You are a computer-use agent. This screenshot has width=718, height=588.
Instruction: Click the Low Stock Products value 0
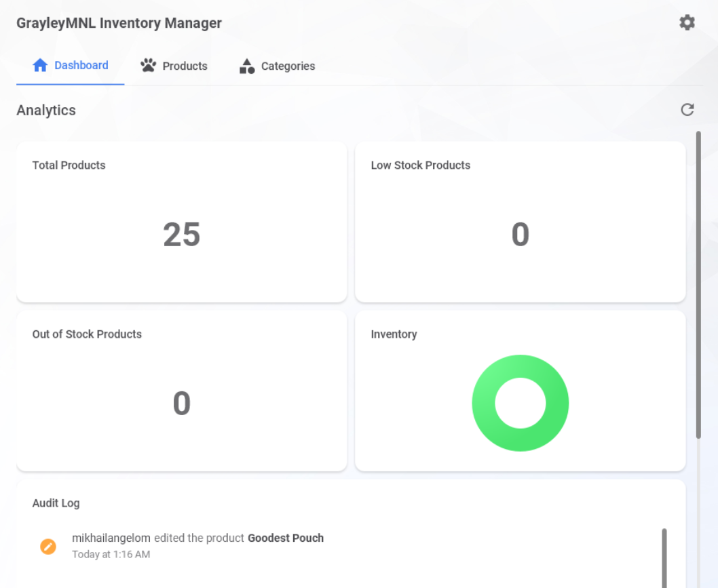point(521,235)
